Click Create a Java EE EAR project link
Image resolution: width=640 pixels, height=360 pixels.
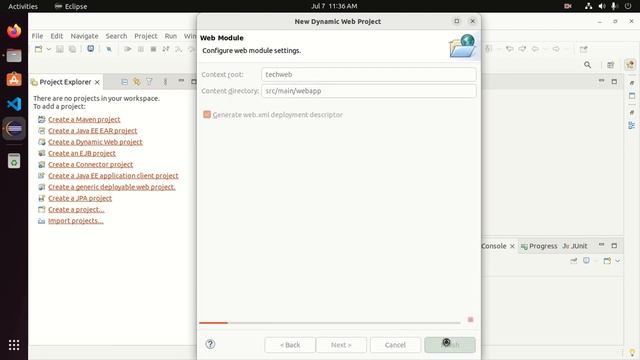click(93, 131)
